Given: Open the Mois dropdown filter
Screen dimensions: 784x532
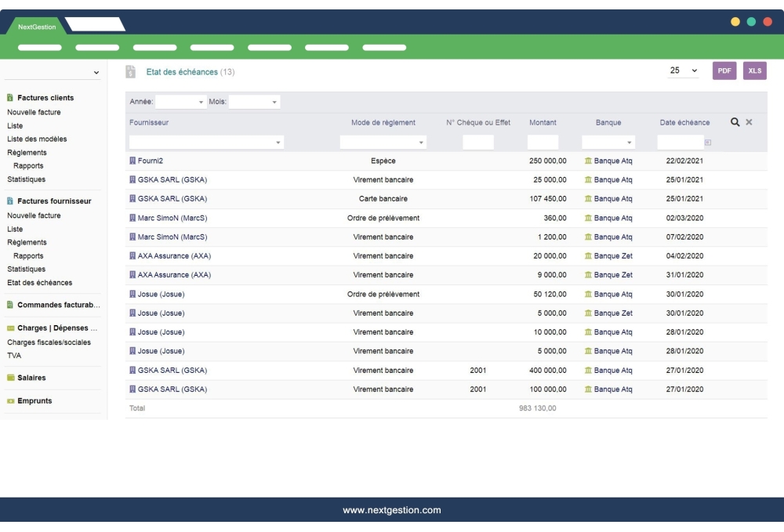Looking at the screenshot, I should [254, 102].
